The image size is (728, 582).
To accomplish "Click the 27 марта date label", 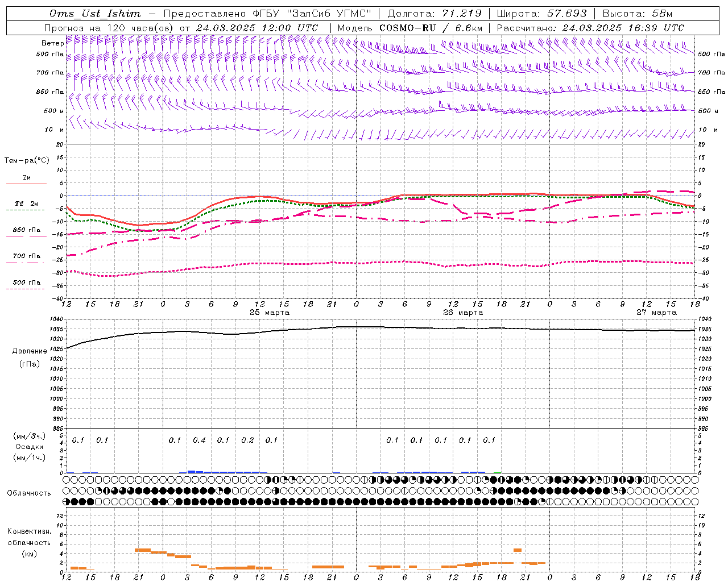I will click(x=656, y=313).
